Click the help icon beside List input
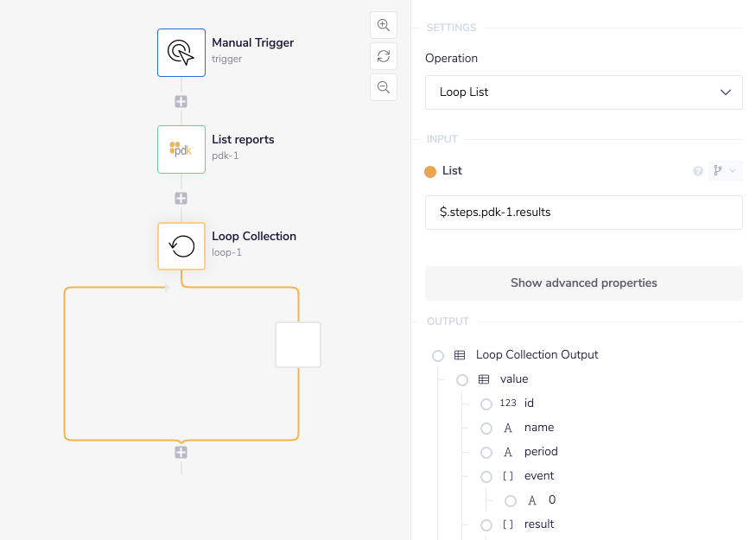 click(x=697, y=170)
